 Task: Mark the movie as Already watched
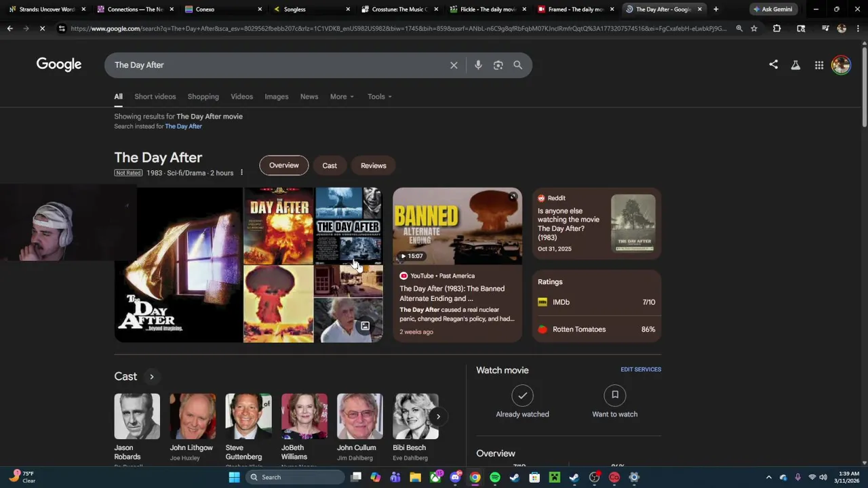(x=522, y=403)
